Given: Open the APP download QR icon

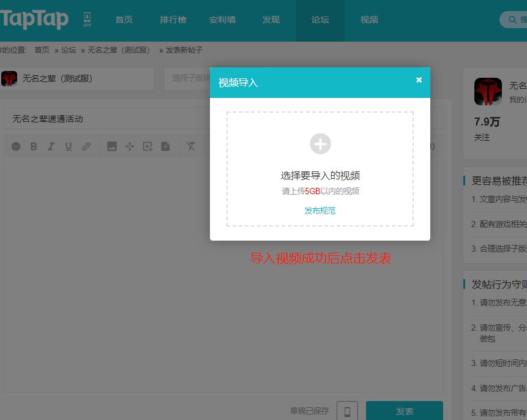Looking at the screenshot, I should [87, 19].
